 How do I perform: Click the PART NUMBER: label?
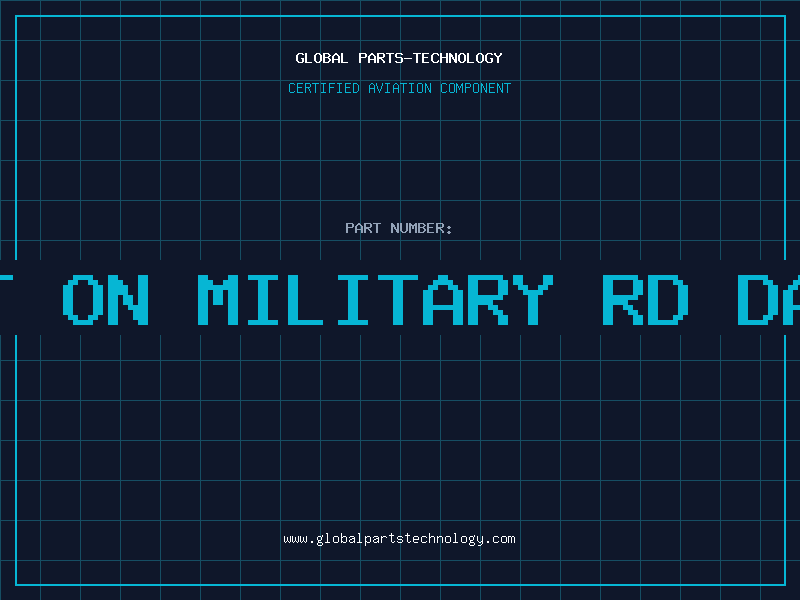click(398, 228)
